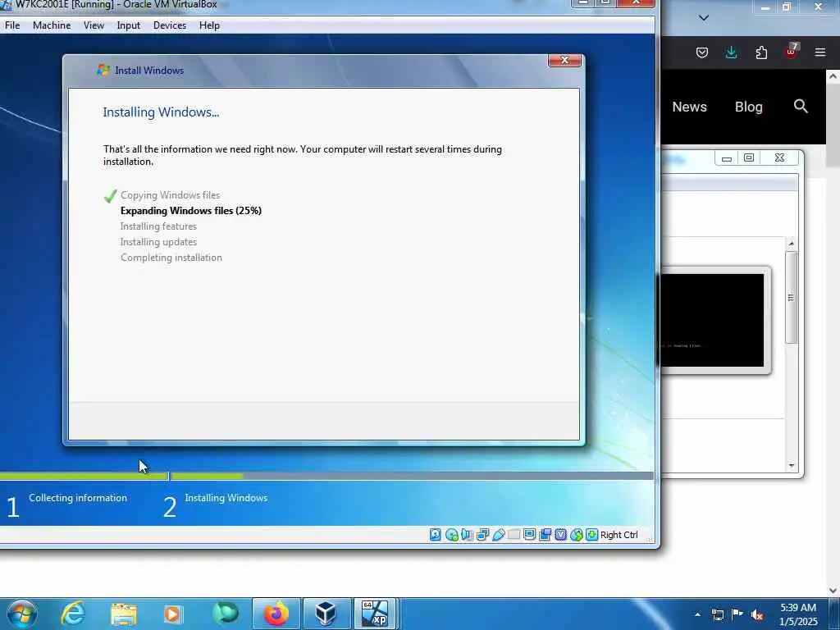Open Firefox Pocket save icon
The image size is (840, 630).
(x=702, y=52)
